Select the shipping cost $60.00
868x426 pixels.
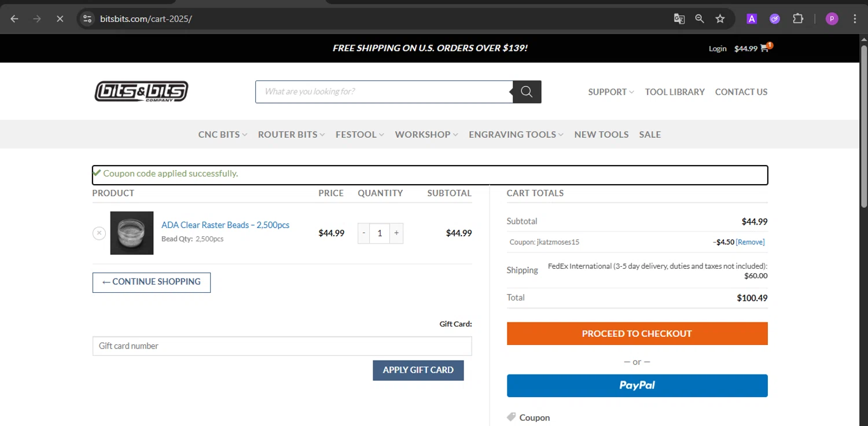click(x=756, y=276)
